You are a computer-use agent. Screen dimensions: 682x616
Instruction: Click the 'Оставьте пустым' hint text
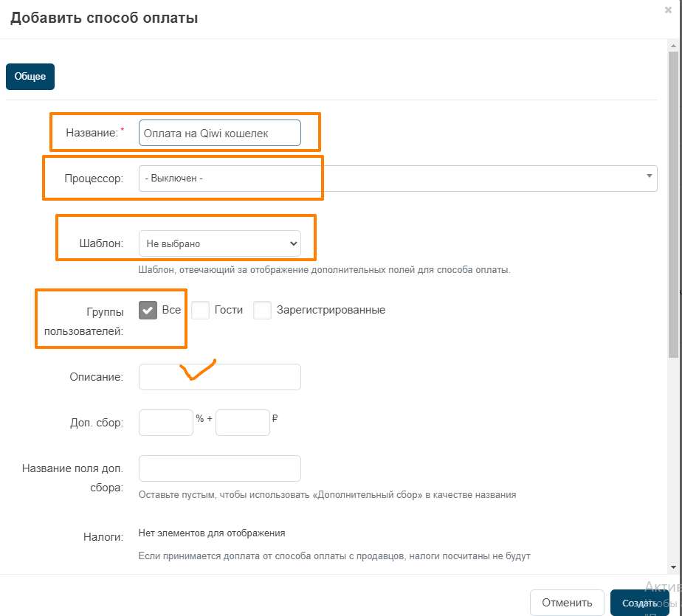[x=327, y=495]
